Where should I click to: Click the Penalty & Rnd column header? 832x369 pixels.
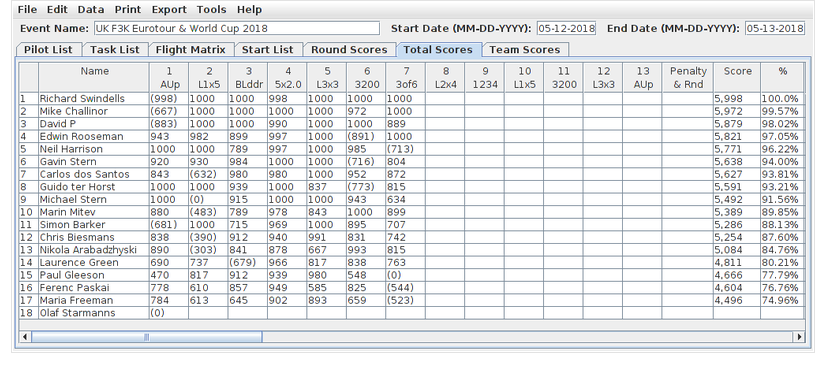click(688, 78)
